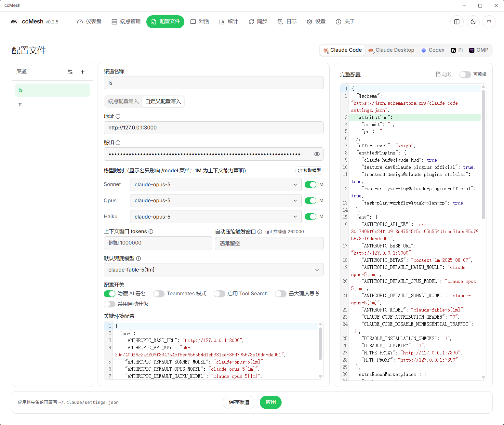Image resolution: width=504 pixels, height=425 pixels.
Task: Focus the 渠道名称 input field
Action: (214, 83)
